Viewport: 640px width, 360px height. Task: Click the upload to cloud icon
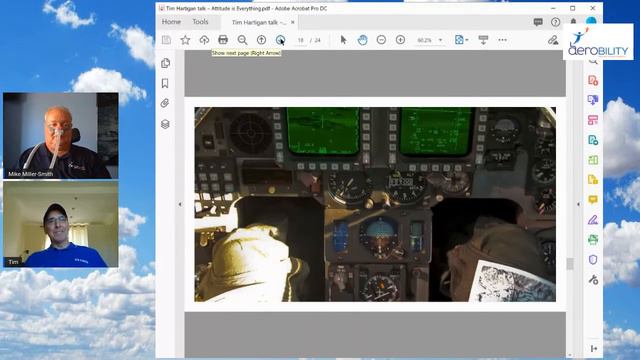(x=204, y=40)
